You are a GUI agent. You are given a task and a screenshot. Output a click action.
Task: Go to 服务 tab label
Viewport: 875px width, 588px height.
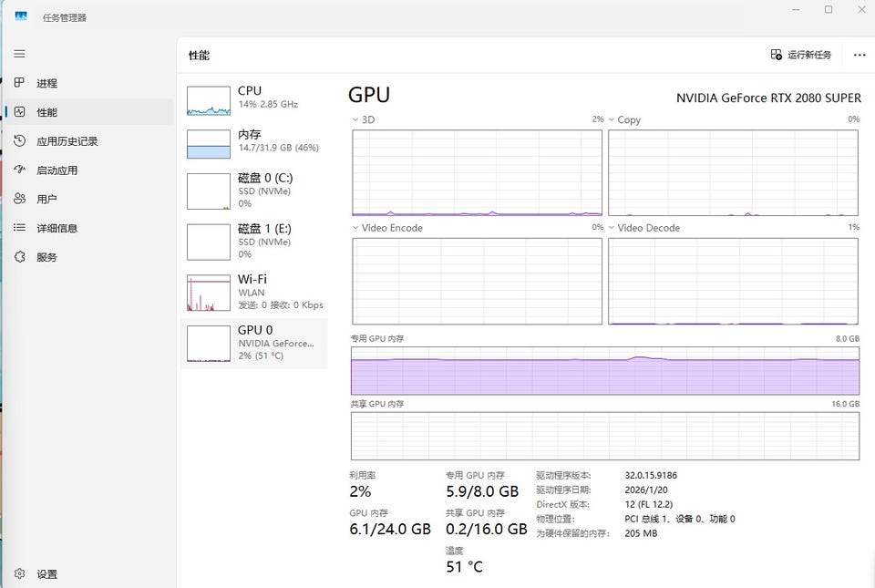click(46, 257)
